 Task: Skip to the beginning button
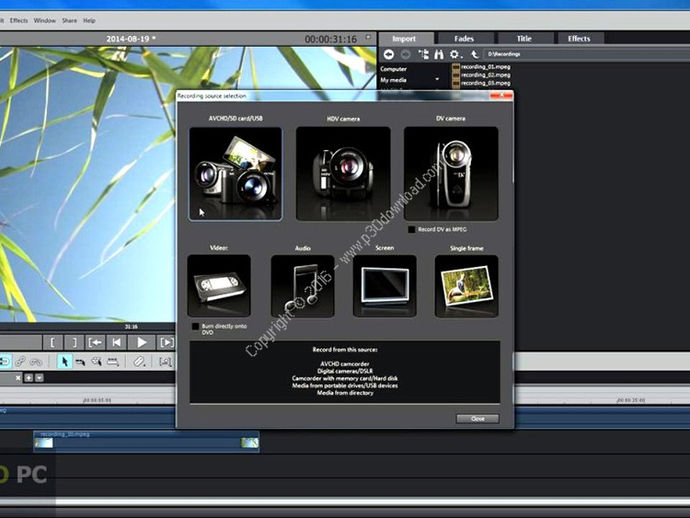[x=117, y=342]
